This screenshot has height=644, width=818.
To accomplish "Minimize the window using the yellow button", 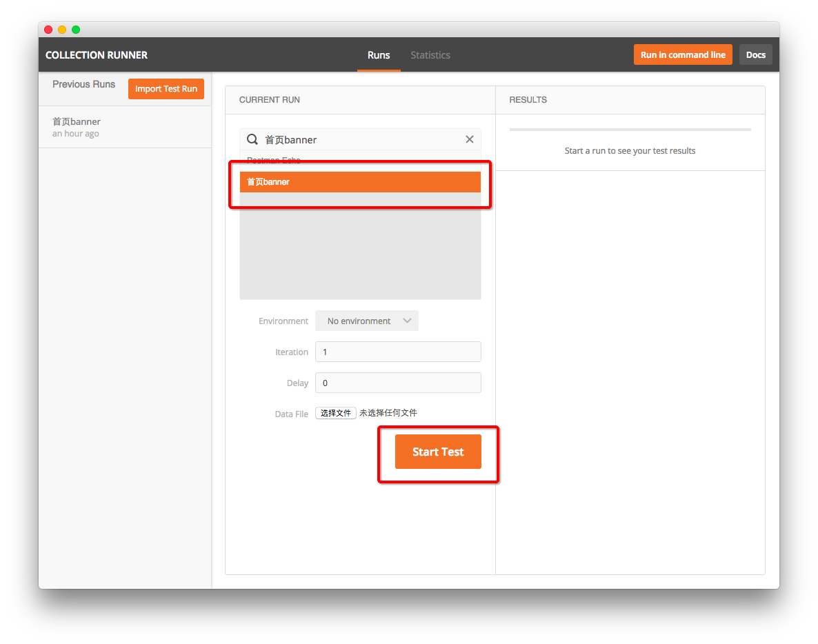I will point(62,30).
